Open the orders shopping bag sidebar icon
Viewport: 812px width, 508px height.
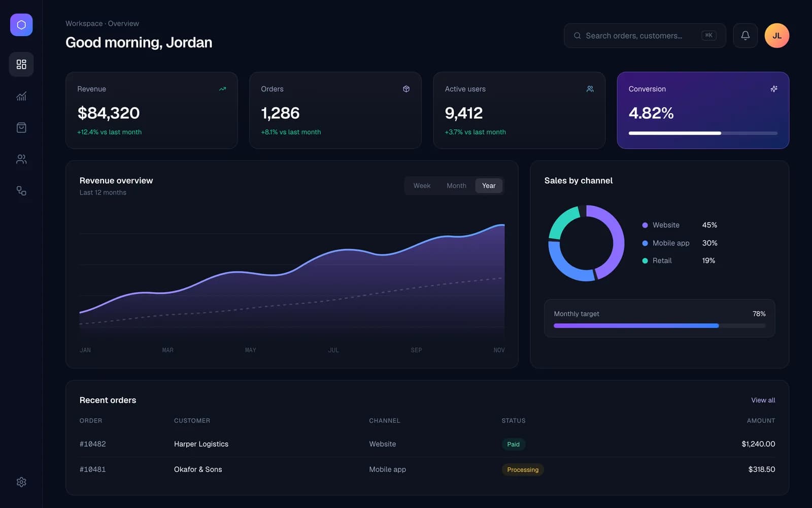tap(21, 128)
